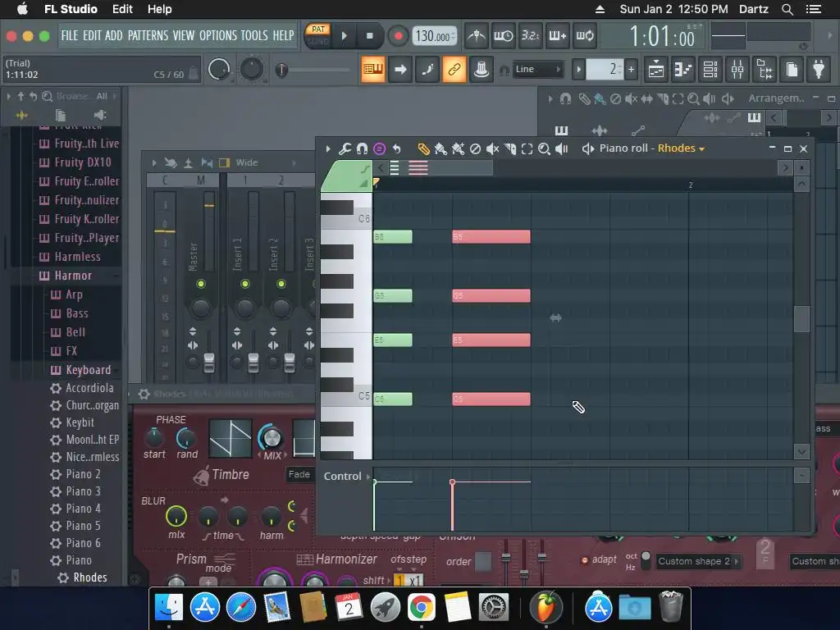840x630 pixels.
Task: Open the Playlist menu arrow
Action: click(550, 98)
